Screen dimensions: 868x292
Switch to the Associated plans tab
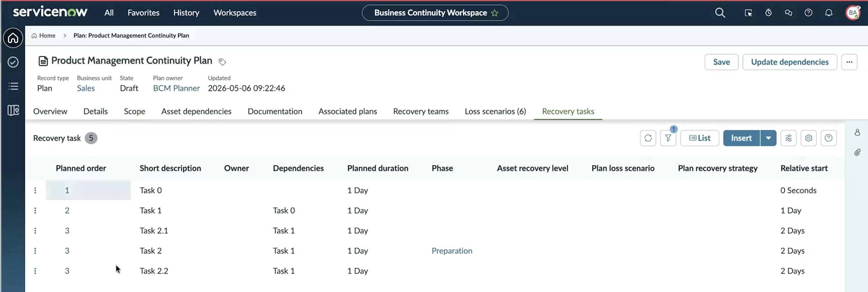tap(348, 111)
